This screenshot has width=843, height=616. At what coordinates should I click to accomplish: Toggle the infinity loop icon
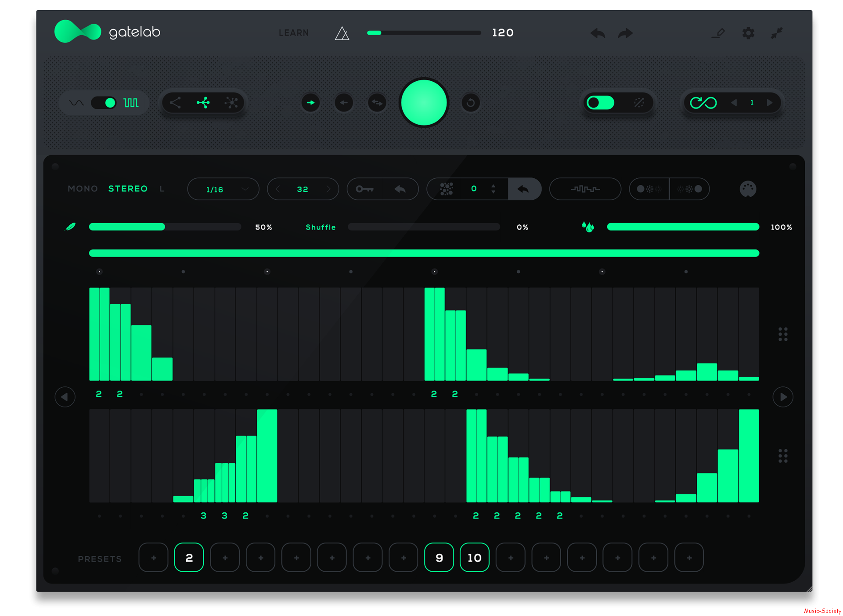coord(703,103)
